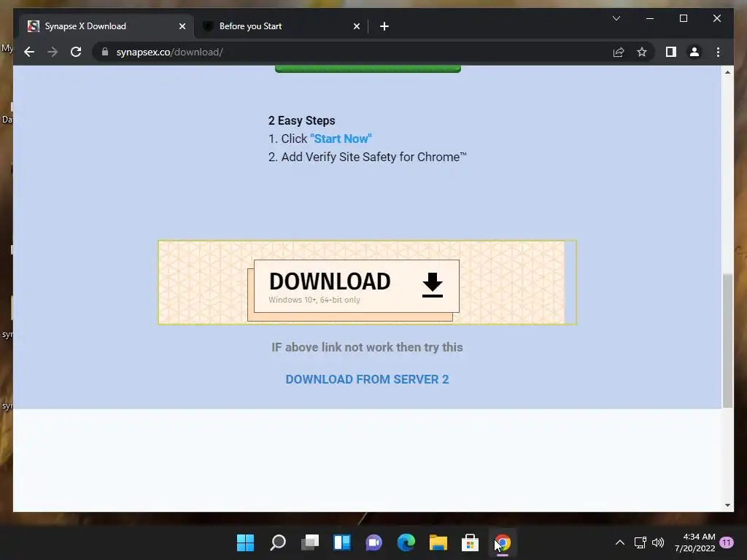Open Chrome side panel
Image resolution: width=747 pixels, height=560 pixels.
click(671, 52)
